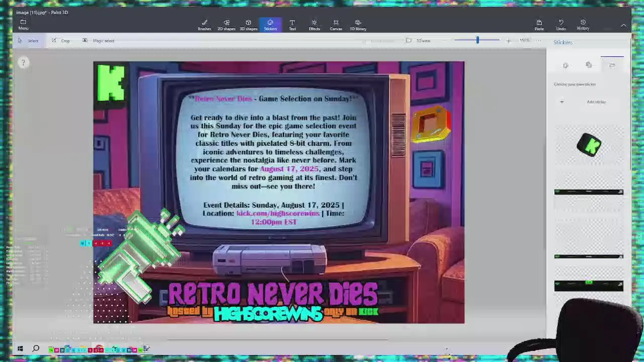Click the plus icon beside Add sticker

[562, 102]
